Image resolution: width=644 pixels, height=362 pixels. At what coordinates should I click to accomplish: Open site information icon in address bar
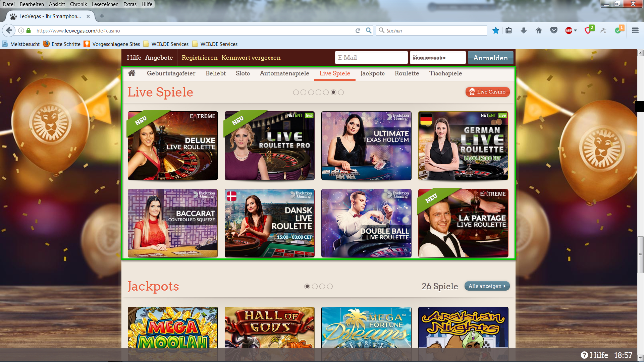click(x=21, y=31)
